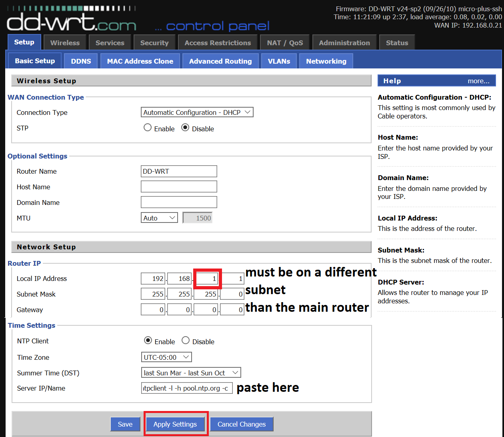Click the Time Settings legend
The height and width of the screenshot is (437, 504).
pos(32,325)
